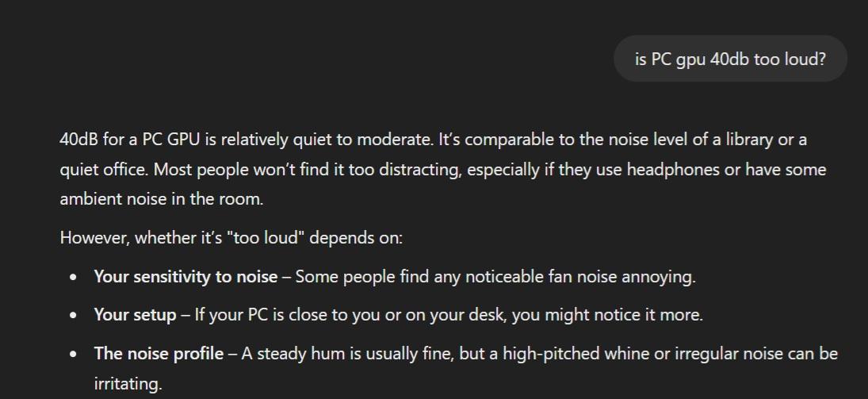Click the bullet dot before 'Your sensitivity to noise'
The image size is (868, 399).
(74, 278)
